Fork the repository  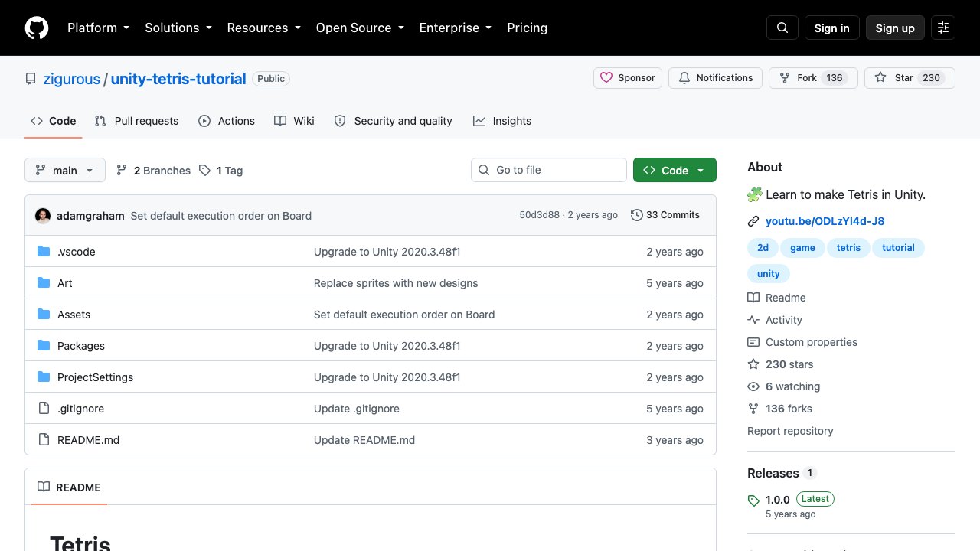[813, 78]
